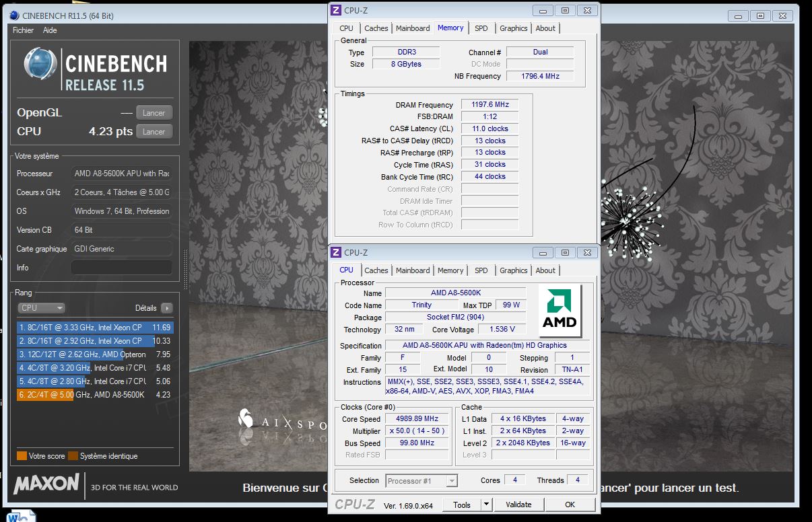Click the Cinebench sphere logo
The height and width of the screenshot is (522, 812).
tap(40, 64)
